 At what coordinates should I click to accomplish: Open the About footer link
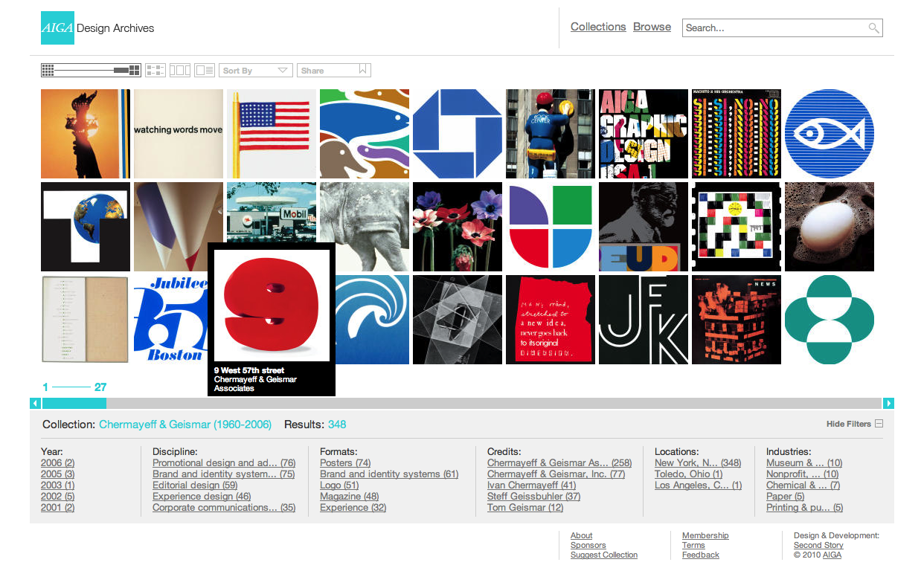[x=582, y=536]
